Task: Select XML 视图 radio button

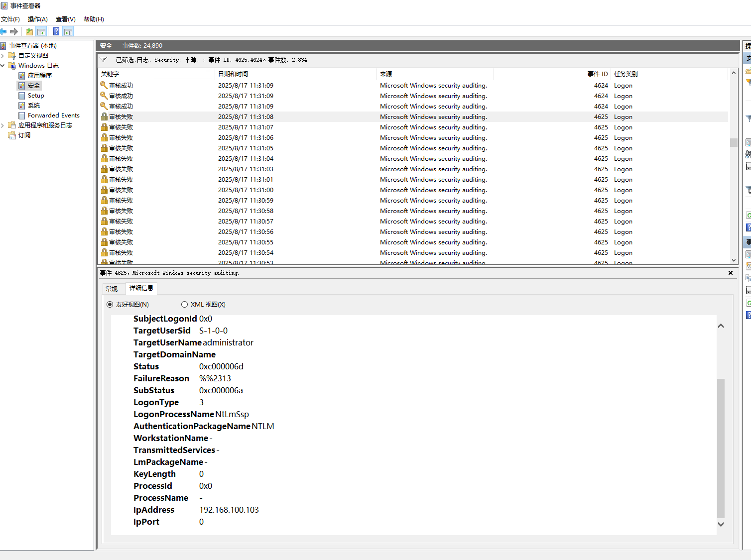Action: 185,305
